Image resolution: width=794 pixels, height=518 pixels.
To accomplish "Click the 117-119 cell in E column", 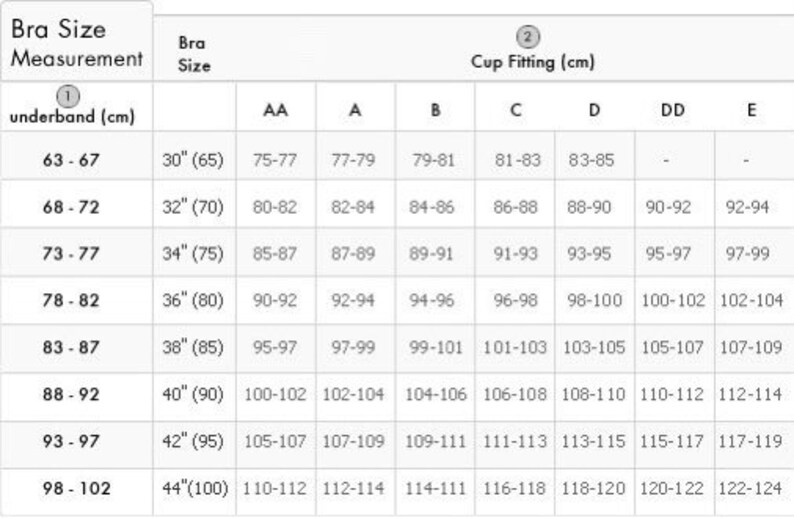I will (750, 442).
